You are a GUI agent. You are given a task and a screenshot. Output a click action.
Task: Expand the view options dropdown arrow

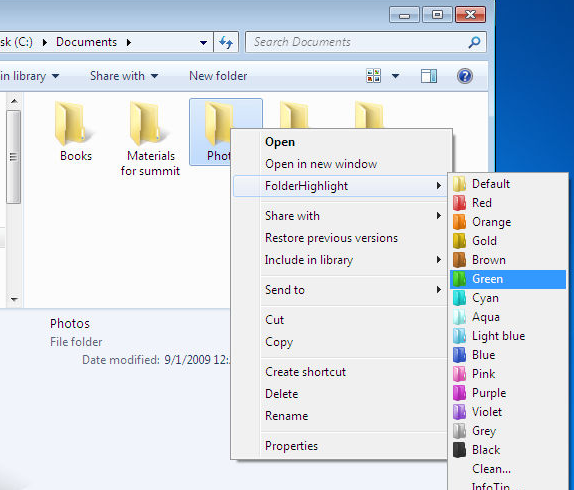[x=396, y=76]
